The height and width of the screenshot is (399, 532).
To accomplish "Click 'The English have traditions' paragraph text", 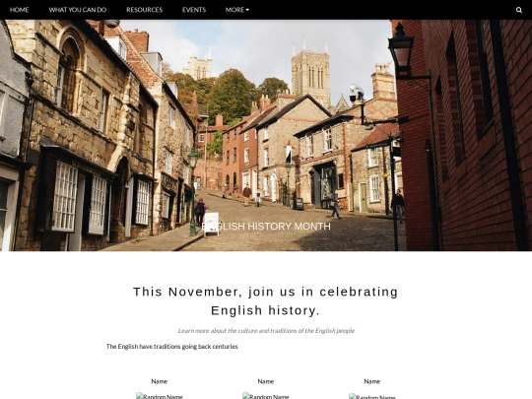I will click(172, 347).
